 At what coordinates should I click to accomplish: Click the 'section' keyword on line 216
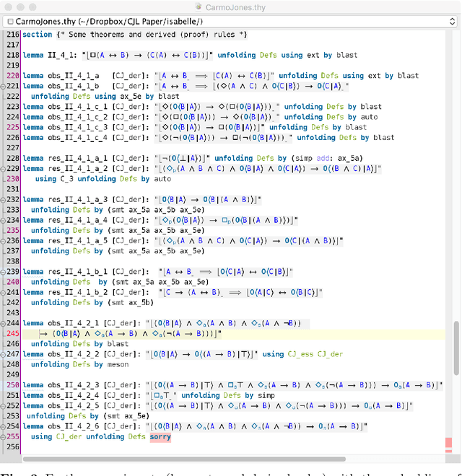[x=37, y=34]
